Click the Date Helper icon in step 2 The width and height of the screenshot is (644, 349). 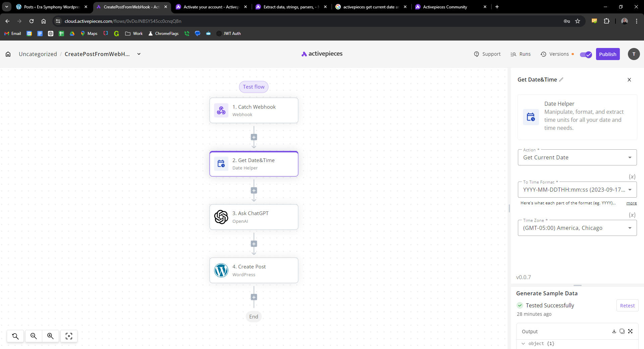[221, 164]
